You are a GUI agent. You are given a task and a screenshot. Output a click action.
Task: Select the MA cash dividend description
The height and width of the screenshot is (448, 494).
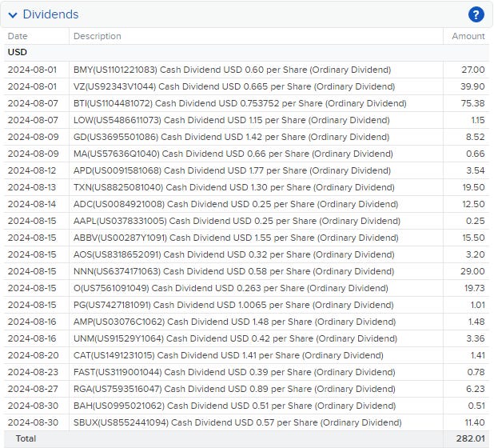click(233, 154)
